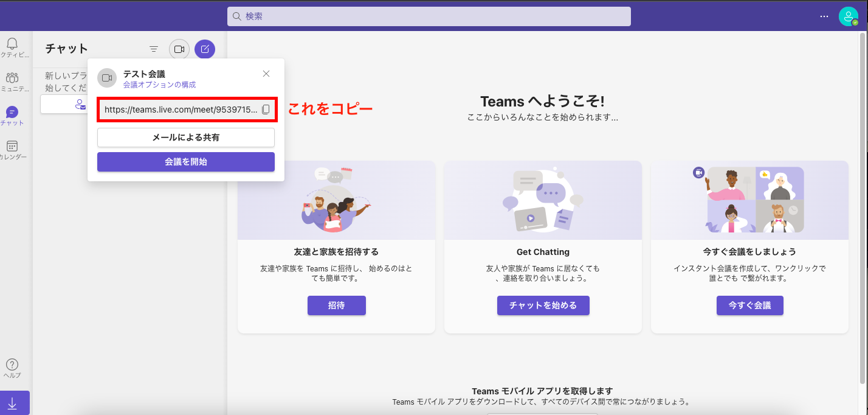Open ヘルプ at the bottom of the sidebar
Screen dimensions: 868x415
tap(12, 364)
